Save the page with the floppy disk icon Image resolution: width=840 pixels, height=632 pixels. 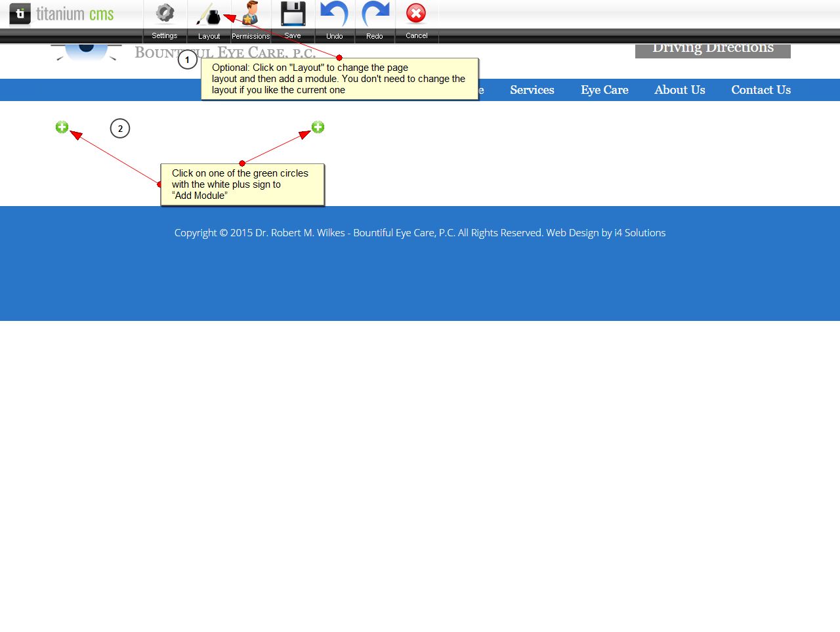tap(293, 20)
